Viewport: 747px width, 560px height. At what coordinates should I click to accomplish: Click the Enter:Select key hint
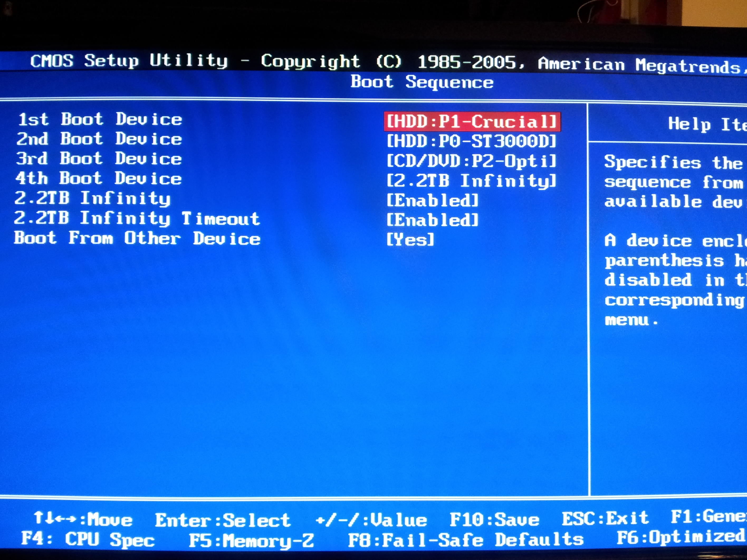tap(223, 520)
